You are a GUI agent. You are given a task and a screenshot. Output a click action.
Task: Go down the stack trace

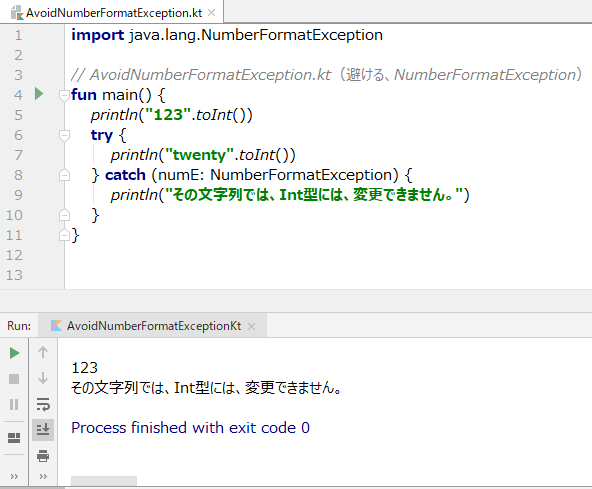(x=43, y=378)
